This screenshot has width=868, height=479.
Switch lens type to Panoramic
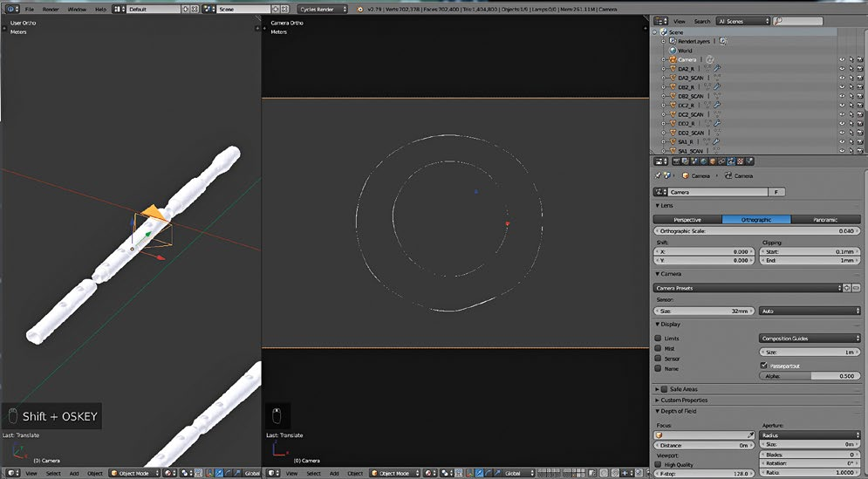(825, 220)
